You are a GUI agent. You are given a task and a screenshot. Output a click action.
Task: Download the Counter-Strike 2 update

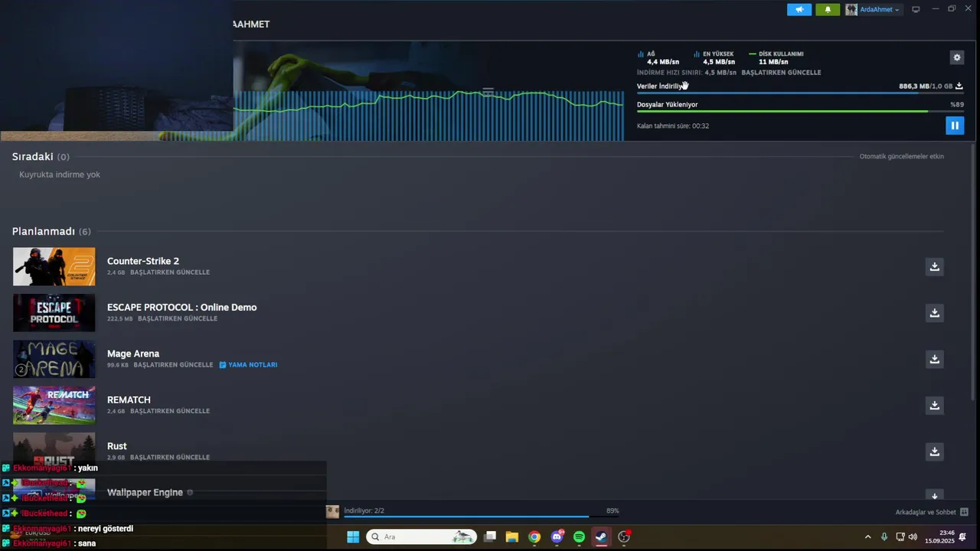tap(934, 266)
